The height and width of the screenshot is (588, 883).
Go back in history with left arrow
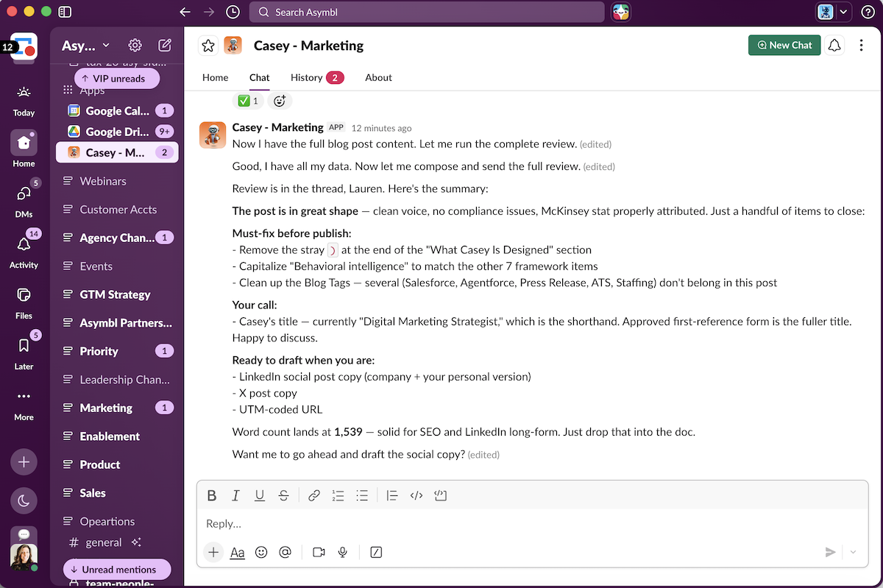[185, 12]
